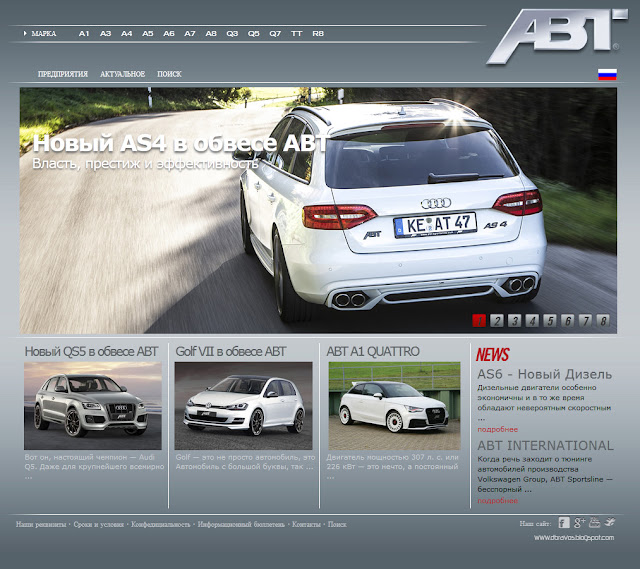Click the Golf description text
Image resolution: width=640 pixels, height=569 pixels.
tap(245, 462)
